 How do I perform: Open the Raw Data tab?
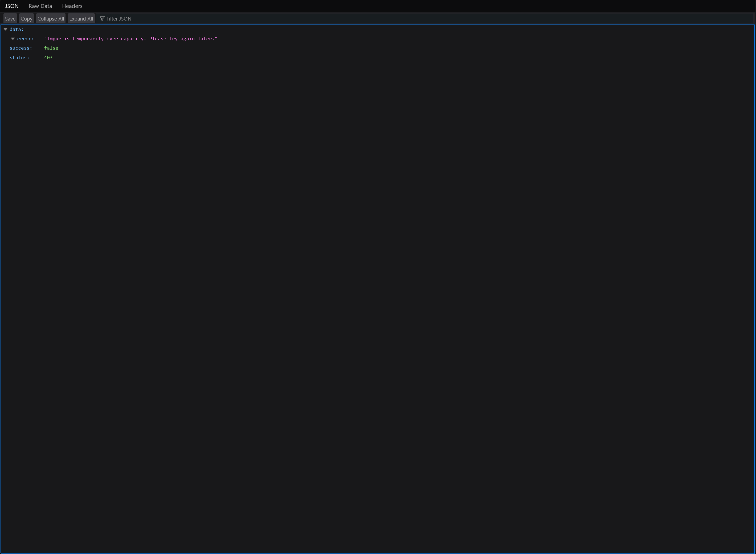(40, 6)
